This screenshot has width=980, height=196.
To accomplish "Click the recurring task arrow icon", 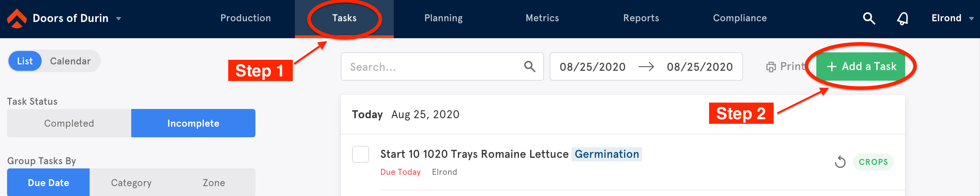I will (840, 162).
